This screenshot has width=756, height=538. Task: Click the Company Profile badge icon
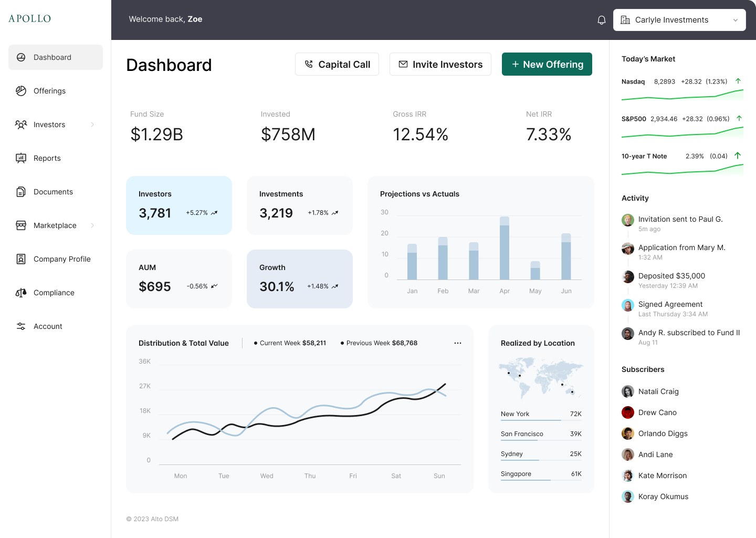[x=21, y=259]
